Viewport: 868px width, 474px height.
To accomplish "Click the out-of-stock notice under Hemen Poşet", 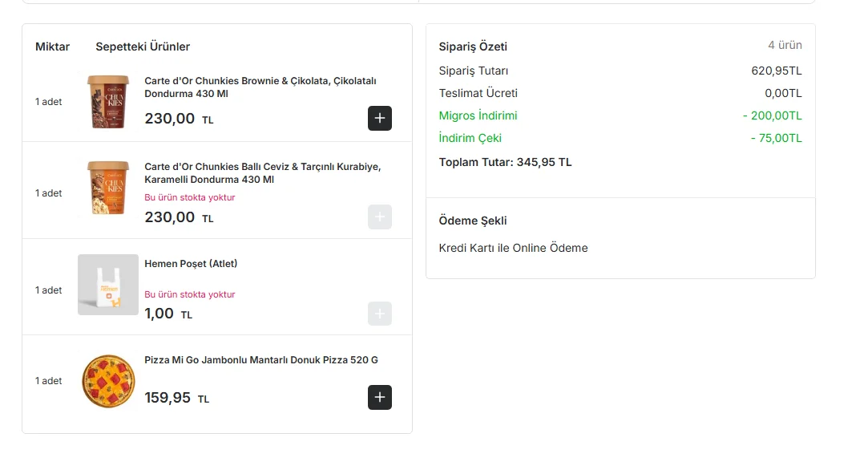I will pyautogui.click(x=190, y=294).
